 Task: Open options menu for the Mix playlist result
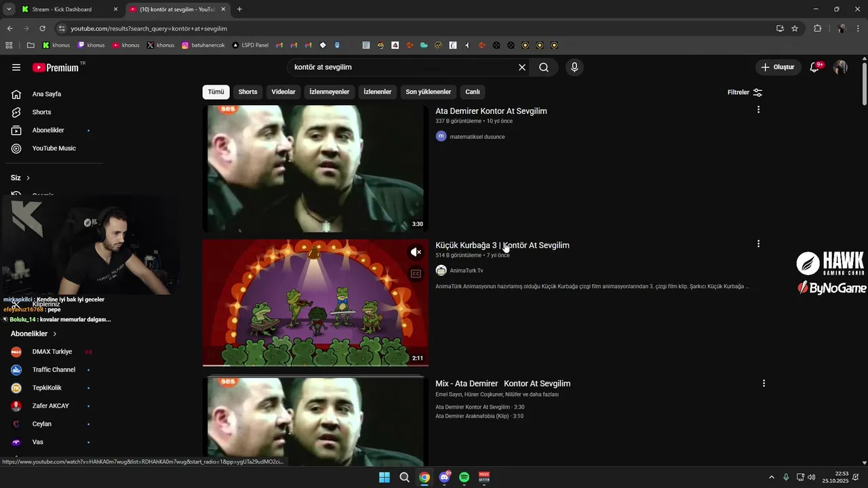point(764,383)
